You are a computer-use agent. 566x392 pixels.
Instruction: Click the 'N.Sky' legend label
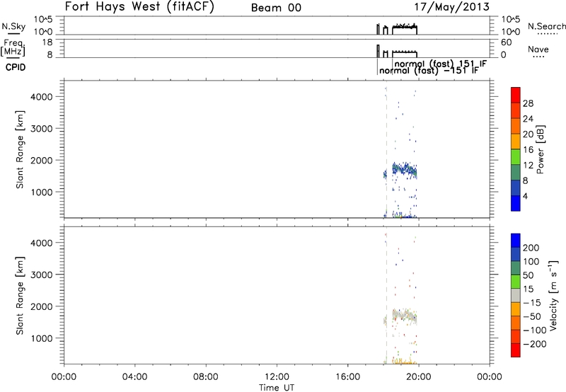click(13, 26)
